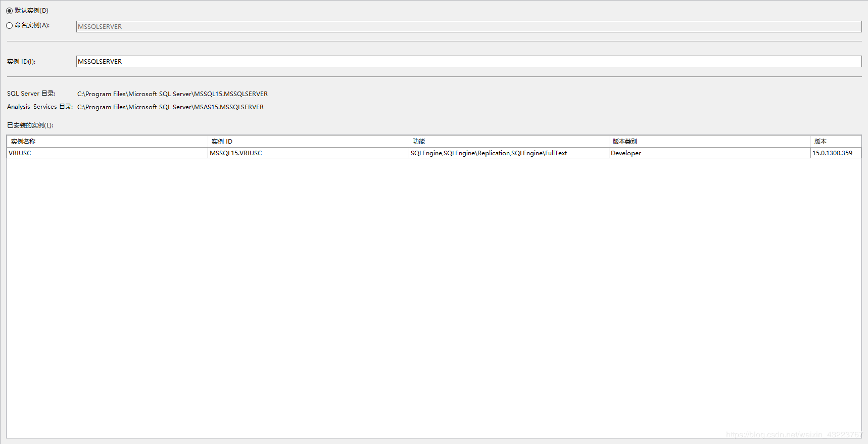Click the 版本类别 column header
The height and width of the screenshot is (444, 868).
(x=710, y=142)
